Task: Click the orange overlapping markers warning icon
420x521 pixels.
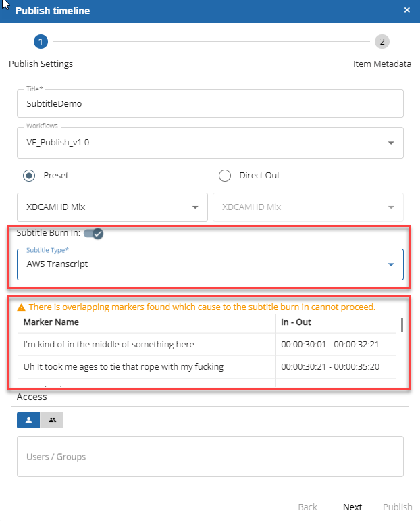Action: 22,307
